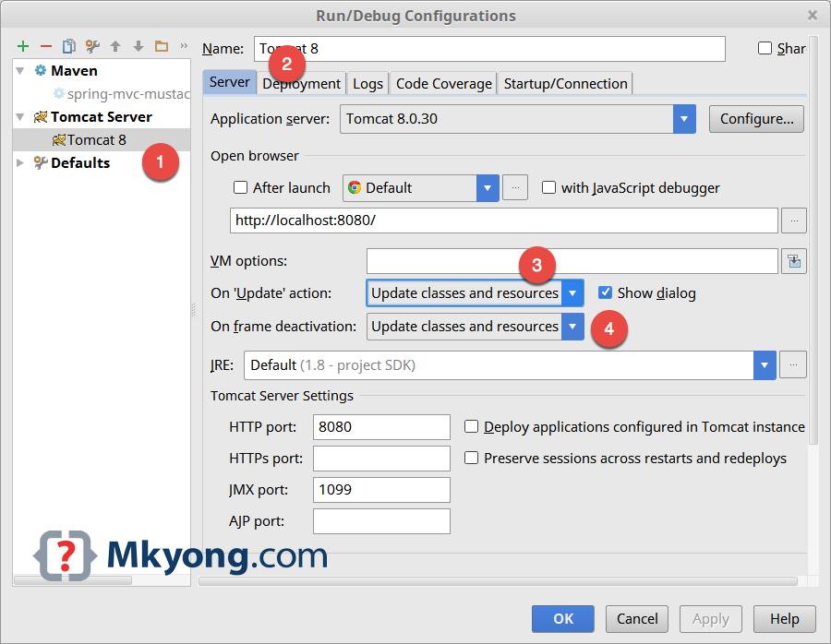The height and width of the screenshot is (644, 831).
Task: Click the left tree horizontal scrollbar
Action: pos(73,580)
